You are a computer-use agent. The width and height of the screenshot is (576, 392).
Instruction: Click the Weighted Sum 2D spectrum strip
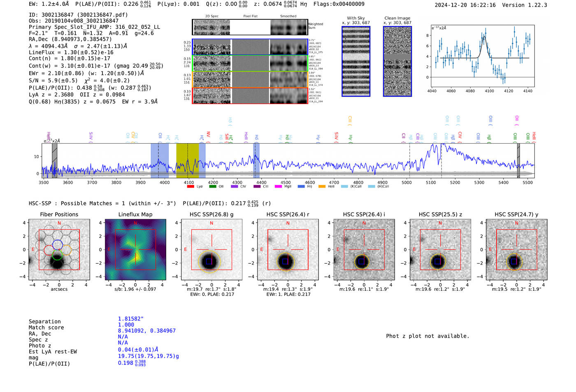coord(250,27)
